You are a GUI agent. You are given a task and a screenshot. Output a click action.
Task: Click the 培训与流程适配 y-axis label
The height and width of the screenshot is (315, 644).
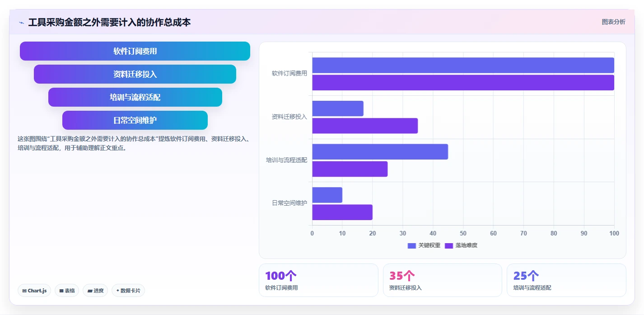pos(287,160)
